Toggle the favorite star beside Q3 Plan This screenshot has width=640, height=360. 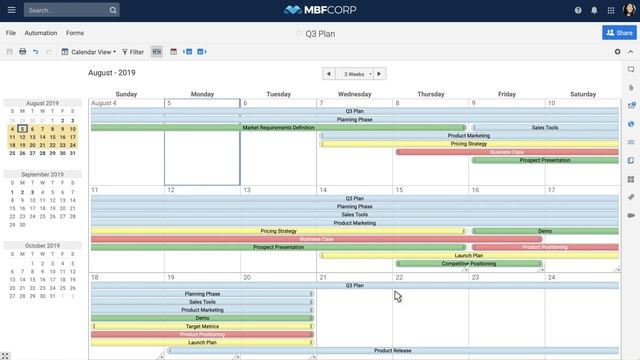299,33
